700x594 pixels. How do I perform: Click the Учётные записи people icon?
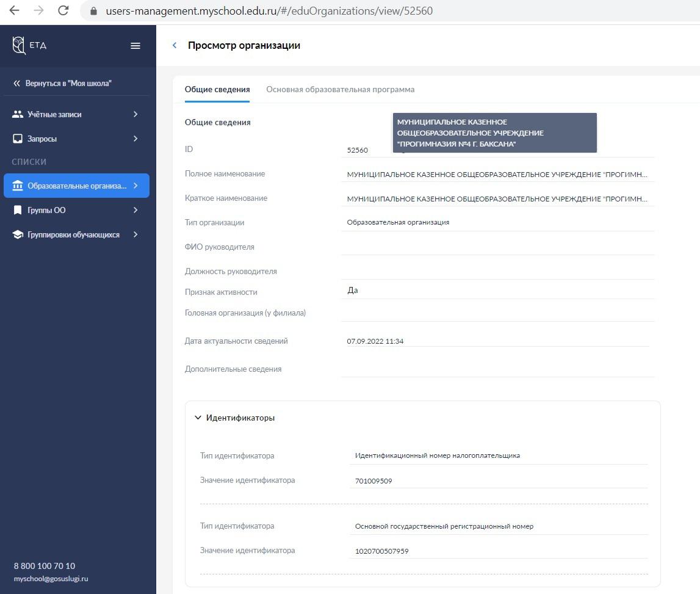[18, 114]
